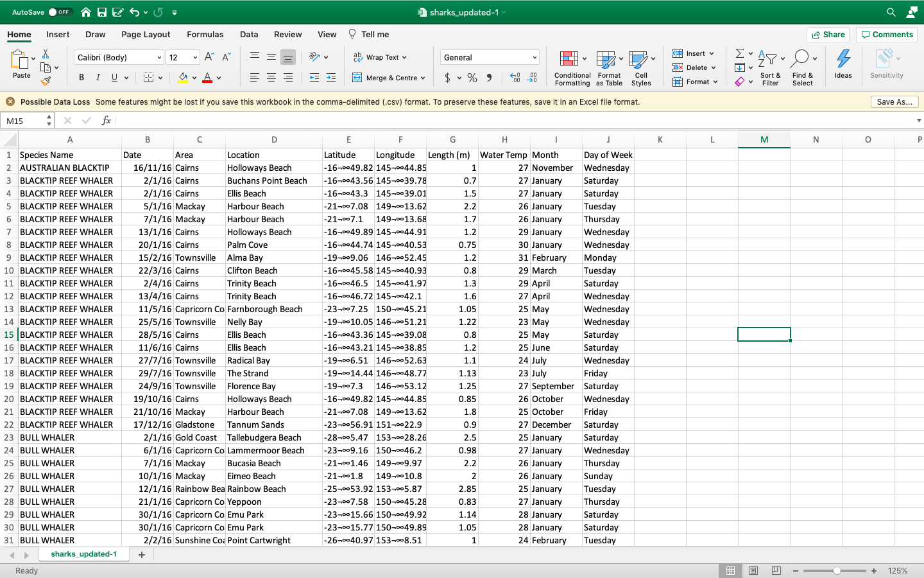
Task: Toggle Wrap Text
Action: click(381, 57)
